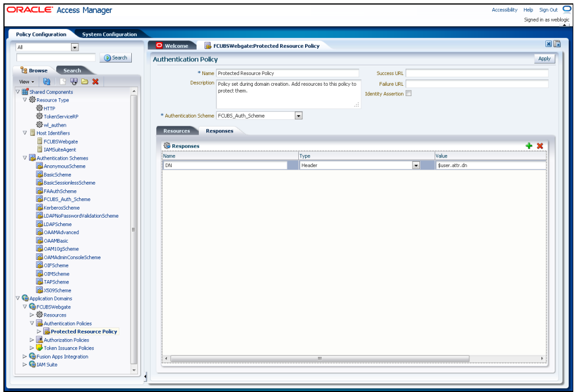Select HTTP resource type node

49,109
